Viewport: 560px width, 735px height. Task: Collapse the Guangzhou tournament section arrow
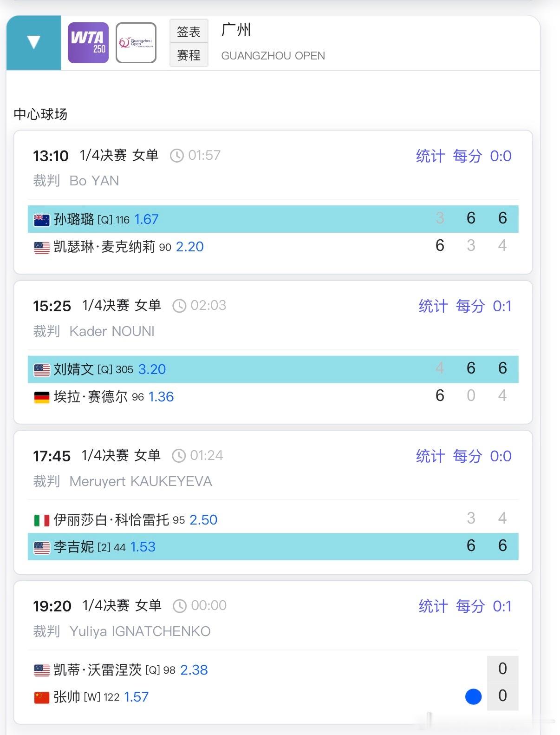pyautogui.click(x=34, y=43)
